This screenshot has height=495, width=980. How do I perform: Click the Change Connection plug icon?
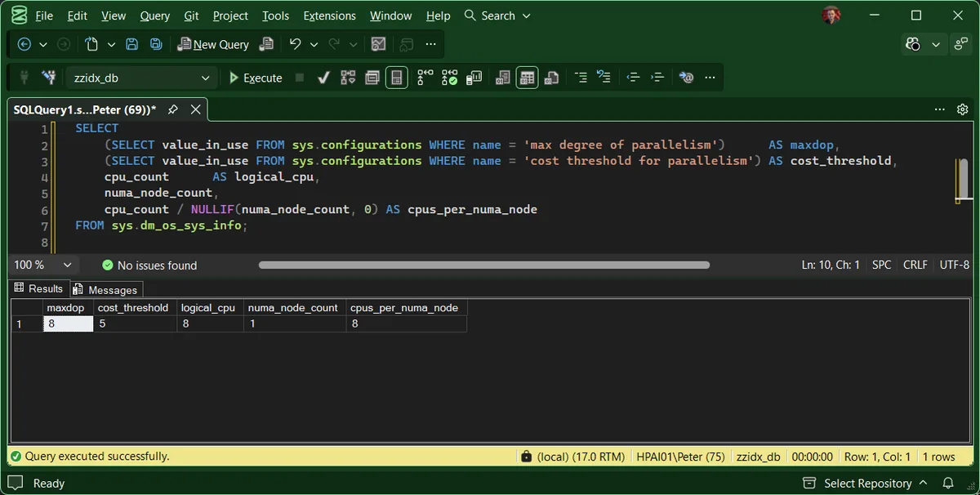50,78
